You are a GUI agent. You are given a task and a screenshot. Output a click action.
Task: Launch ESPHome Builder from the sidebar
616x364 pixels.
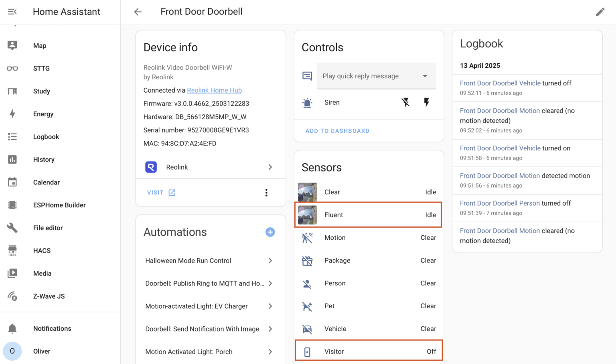pos(59,205)
